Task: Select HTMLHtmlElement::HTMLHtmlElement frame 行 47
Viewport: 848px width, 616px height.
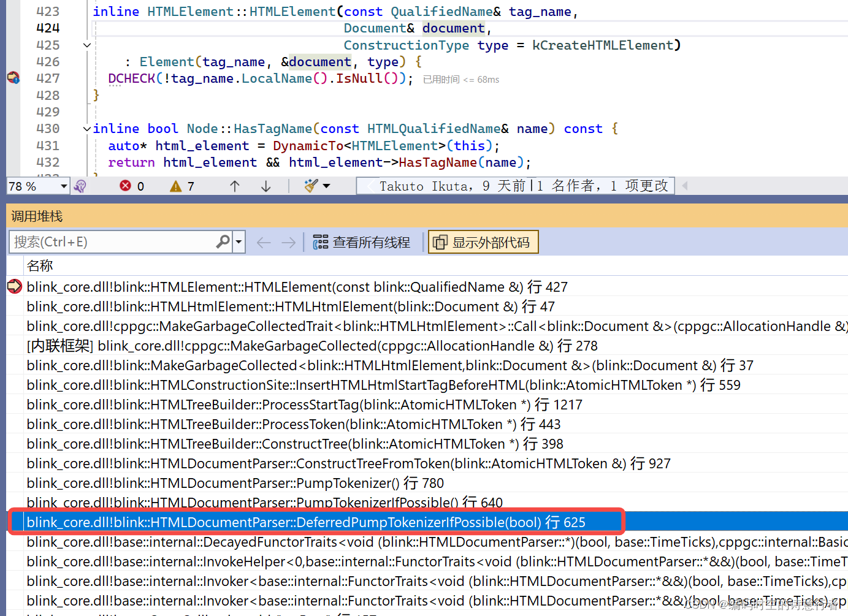Action: pos(291,306)
